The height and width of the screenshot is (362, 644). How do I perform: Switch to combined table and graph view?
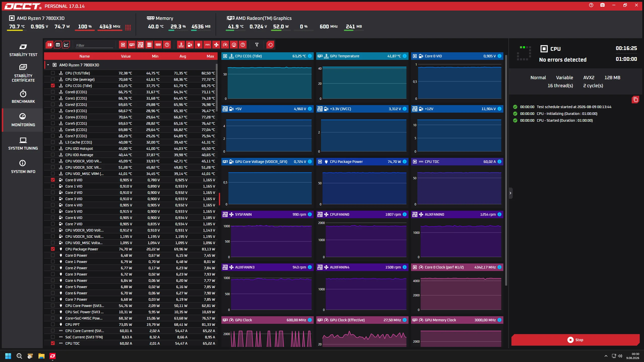(x=50, y=45)
